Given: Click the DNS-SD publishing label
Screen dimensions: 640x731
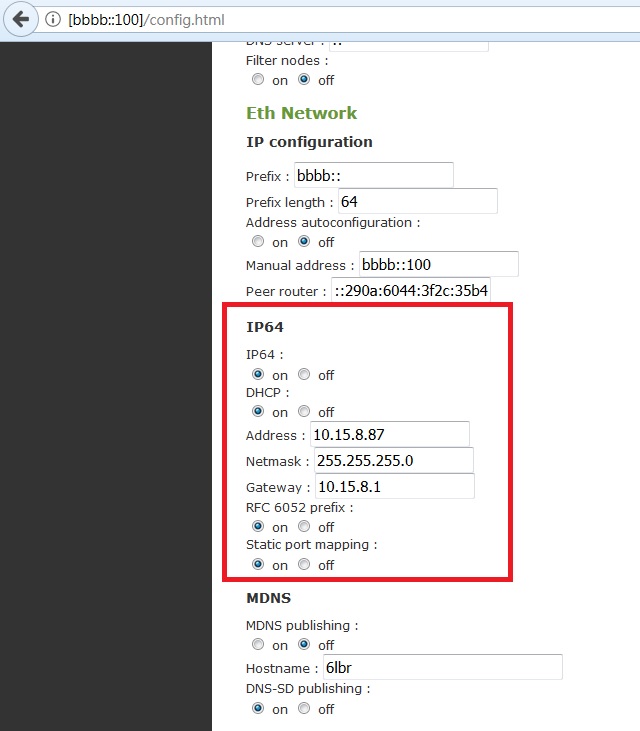Looking at the screenshot, I should [308, 689].
